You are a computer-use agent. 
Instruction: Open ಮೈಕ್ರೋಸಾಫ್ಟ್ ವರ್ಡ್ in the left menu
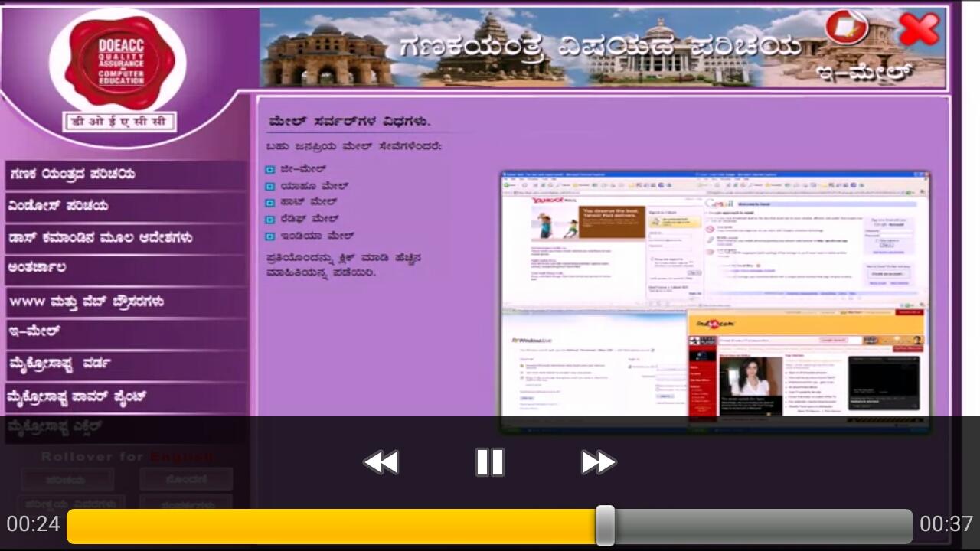(x=126, y=364)
